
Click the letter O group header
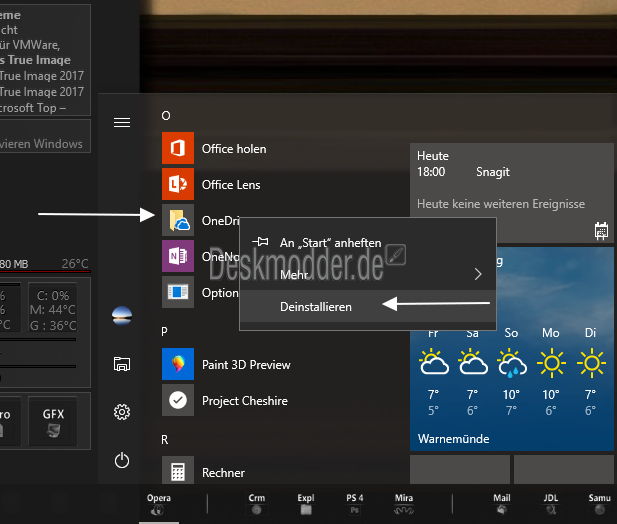pos(166,116)
